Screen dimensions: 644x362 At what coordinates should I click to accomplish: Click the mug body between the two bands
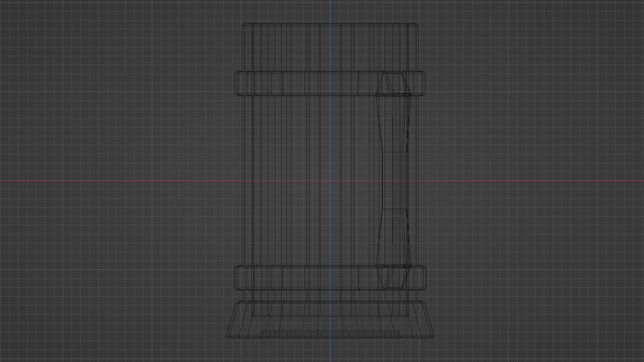point(295,141)
